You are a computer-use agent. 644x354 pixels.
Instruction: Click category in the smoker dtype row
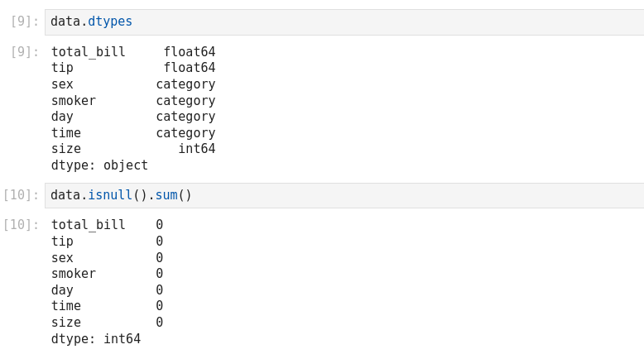point(185,101)
